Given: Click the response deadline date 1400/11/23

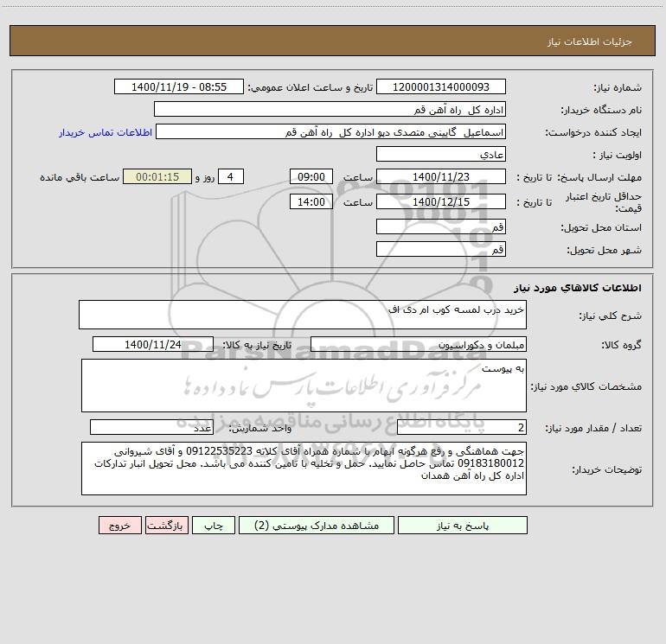Looking at the screenshot, I should (x=441, y=176).
